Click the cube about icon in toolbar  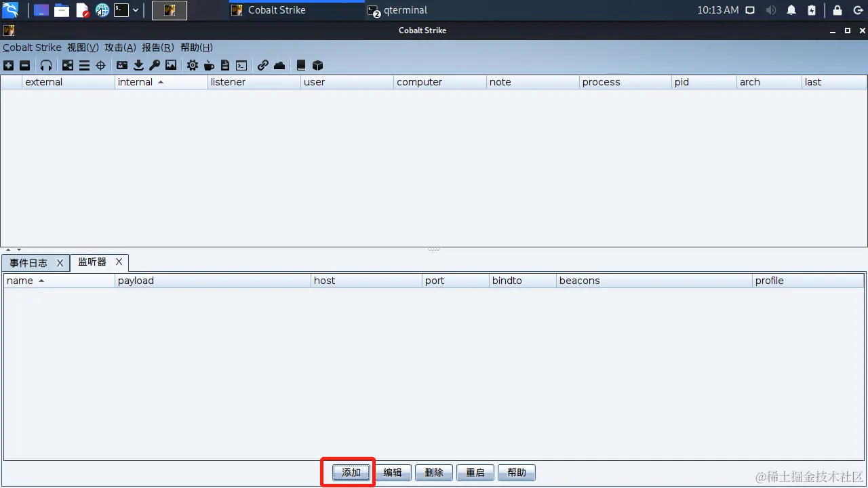point(317,66)
